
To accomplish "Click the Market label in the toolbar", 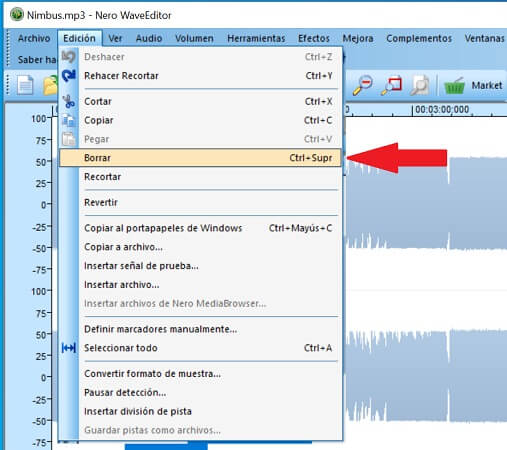I will (487, 86).
